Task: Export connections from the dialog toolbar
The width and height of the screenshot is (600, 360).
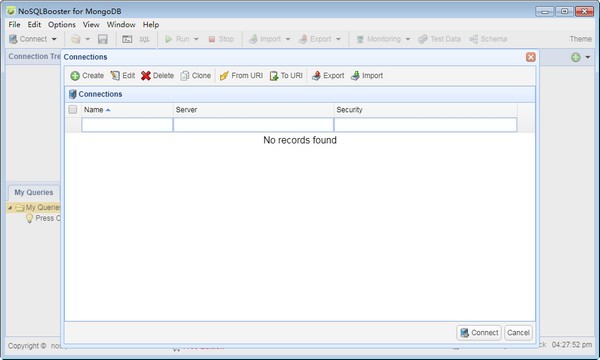Action: tap(328, 76)
